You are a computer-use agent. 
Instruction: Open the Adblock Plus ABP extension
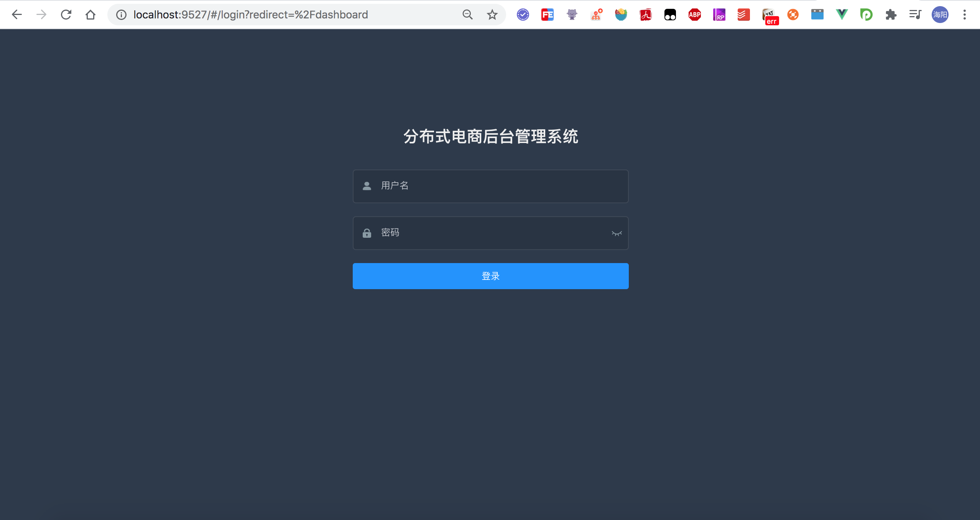coord(695,15)
